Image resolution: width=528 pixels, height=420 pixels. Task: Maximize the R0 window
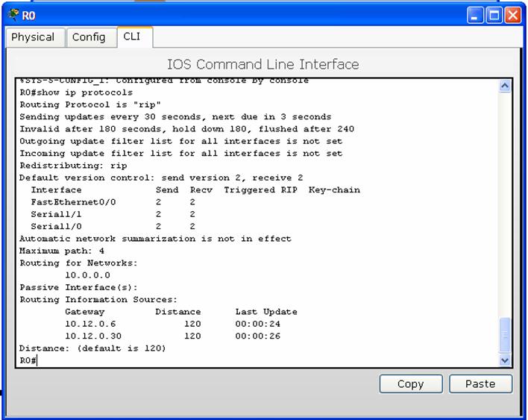(494, 15)
